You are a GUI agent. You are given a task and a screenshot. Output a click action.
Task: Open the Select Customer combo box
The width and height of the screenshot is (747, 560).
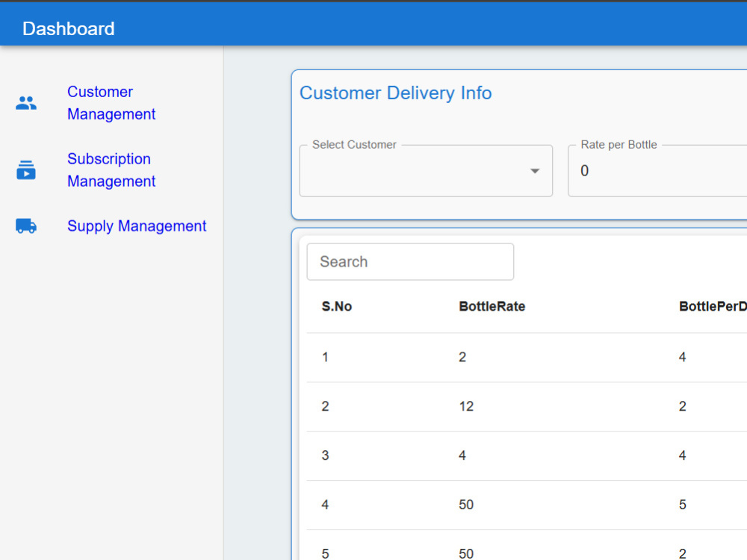click(x=426, y=170)
